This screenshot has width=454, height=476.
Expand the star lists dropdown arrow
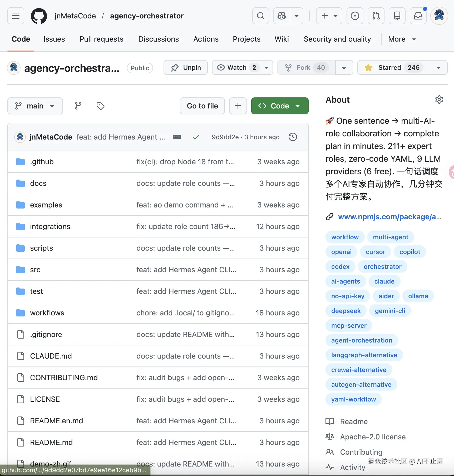pos(439,68)
